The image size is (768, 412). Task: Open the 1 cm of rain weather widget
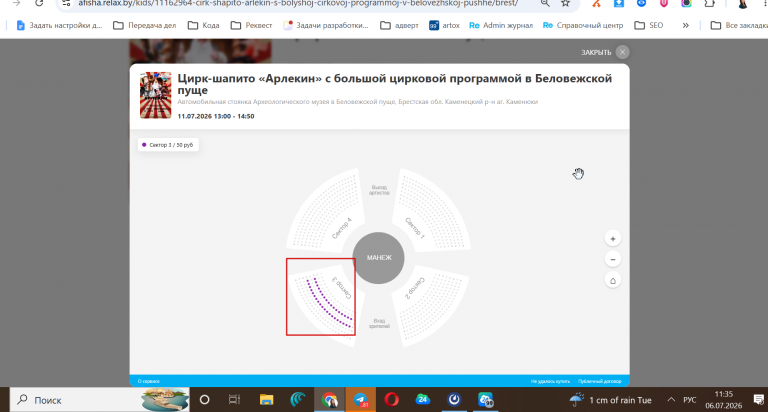[x=610, y=400]
